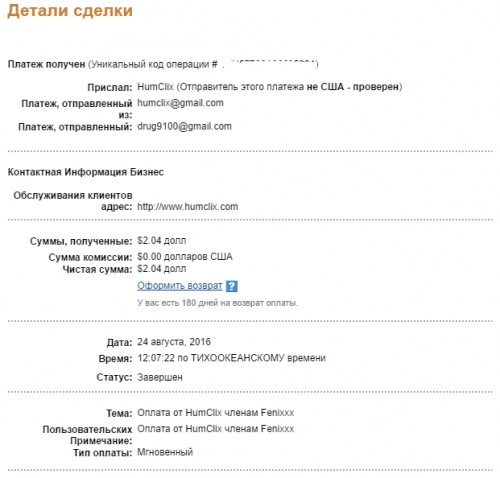Viewport: 500px width, 478px height.
Task: Click the Платеж получен header text
Action: click(46, 64)
